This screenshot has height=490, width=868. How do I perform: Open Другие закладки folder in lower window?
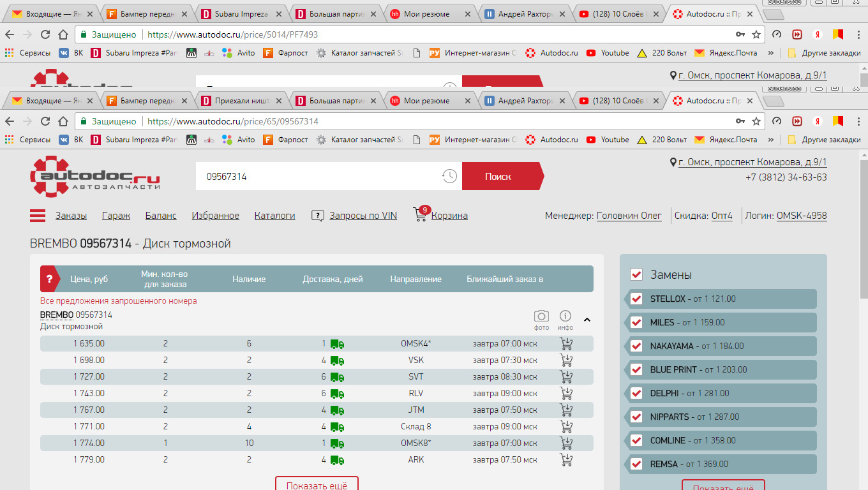[824, 140]
